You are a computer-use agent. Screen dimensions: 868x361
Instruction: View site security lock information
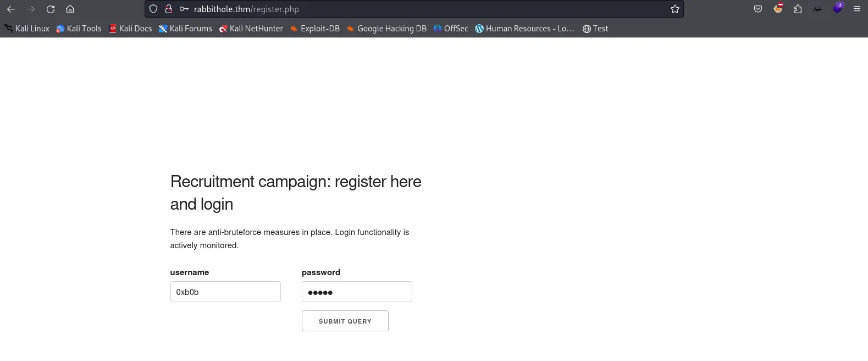(x=169, y=9)
